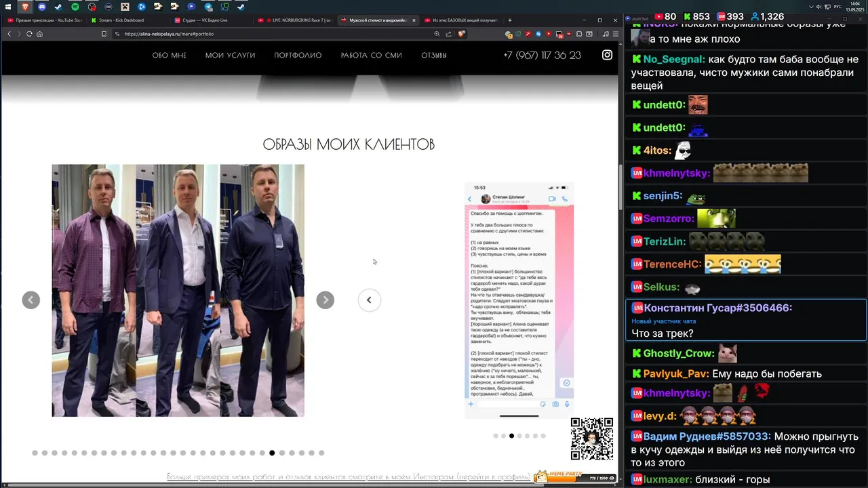Image resolution: width=868 pixels, height=488 pixels.
Task: Click username Ghostly_Crow in chat
Action: (x=679, y=354)
